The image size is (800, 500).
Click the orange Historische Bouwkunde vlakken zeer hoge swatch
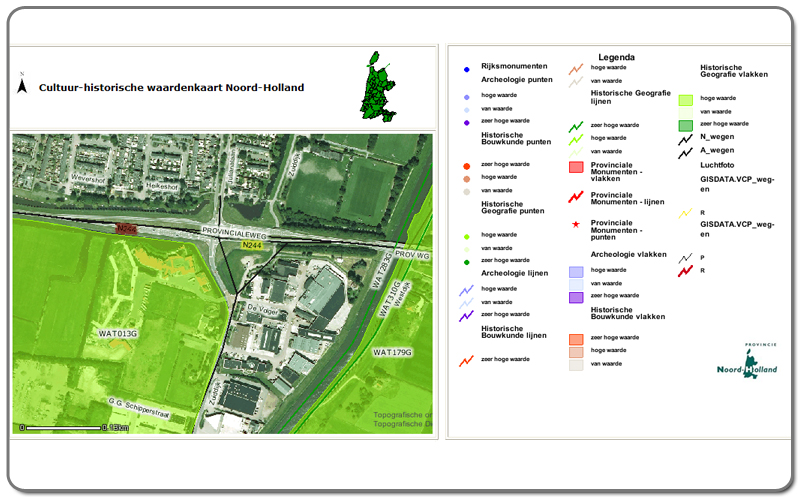pyautogui.click(x=576, y=339)
